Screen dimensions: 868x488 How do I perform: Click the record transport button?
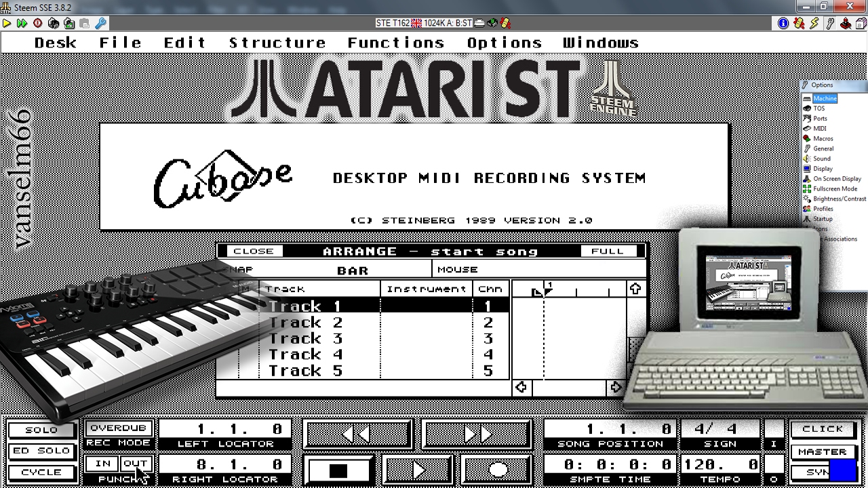click(497, 470)
